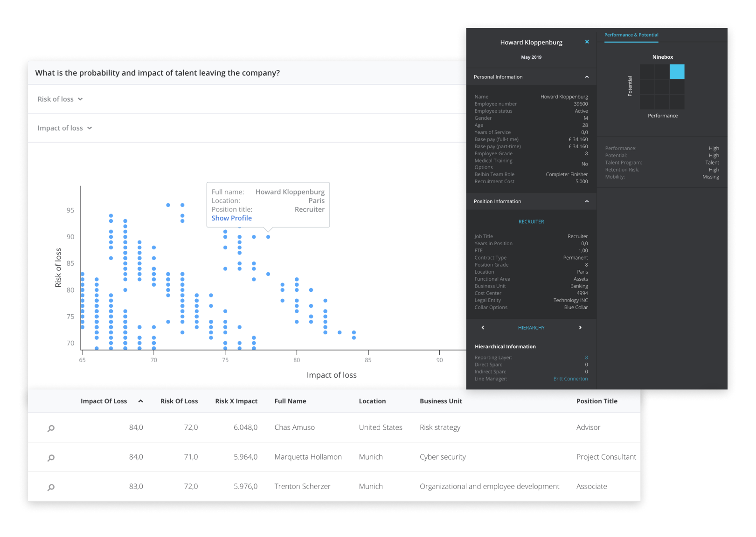Collapse the Position Information section
The height and width of the screenshot is (537, 756).
pos(586,201)
